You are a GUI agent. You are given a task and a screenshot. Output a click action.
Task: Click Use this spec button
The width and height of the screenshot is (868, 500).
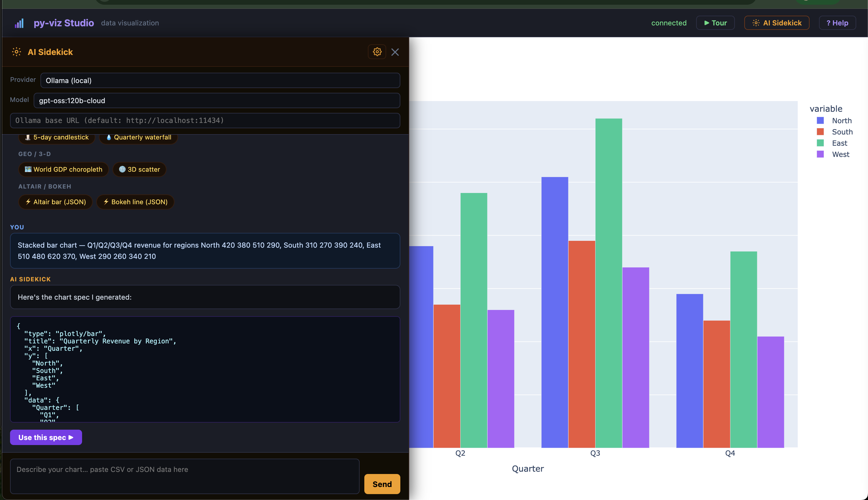[x=46, y=437]
